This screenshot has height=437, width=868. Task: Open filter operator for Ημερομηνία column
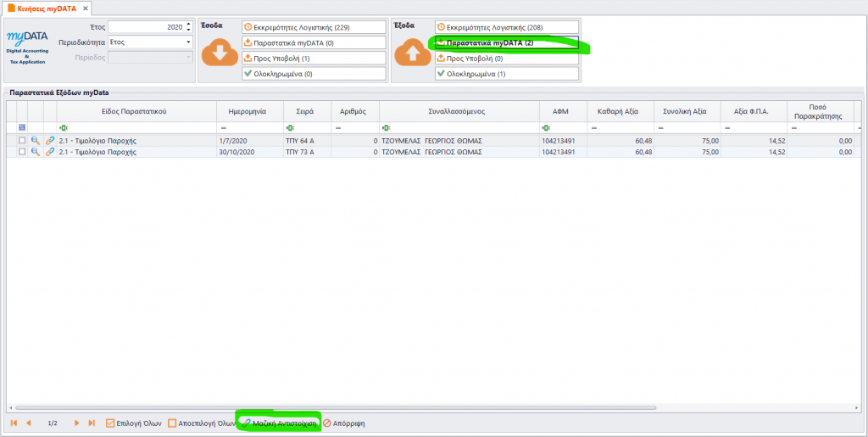tap(223, 128)
